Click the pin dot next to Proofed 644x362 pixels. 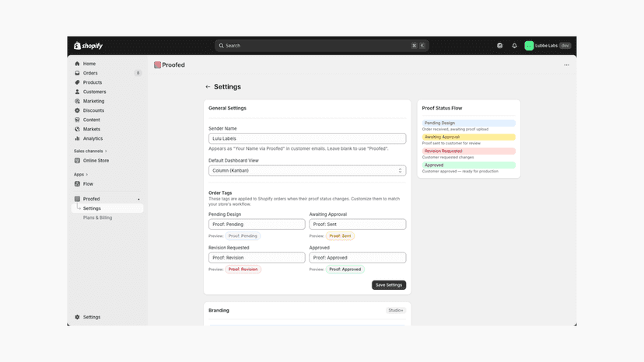(138, 199)
